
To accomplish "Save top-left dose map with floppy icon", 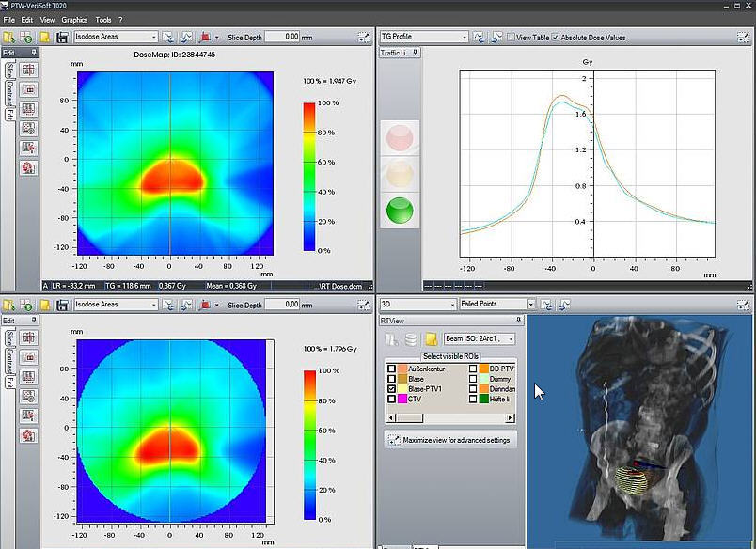I will point(62,37).
